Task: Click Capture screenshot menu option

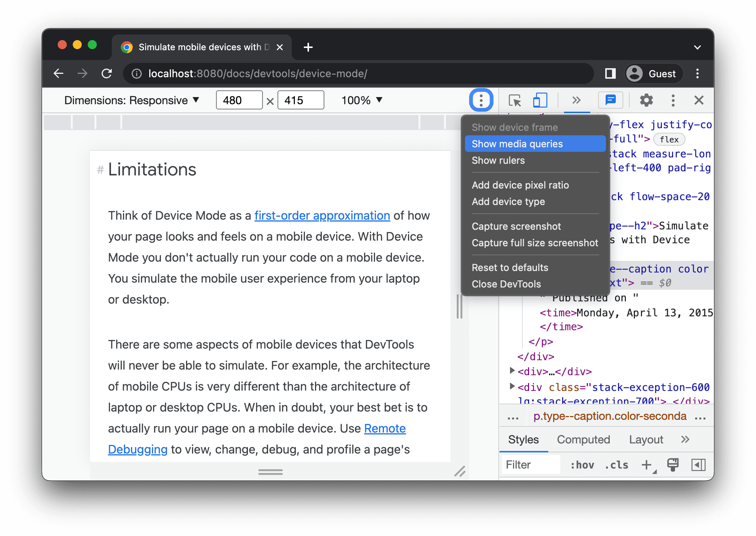Action: click(516, 226)
